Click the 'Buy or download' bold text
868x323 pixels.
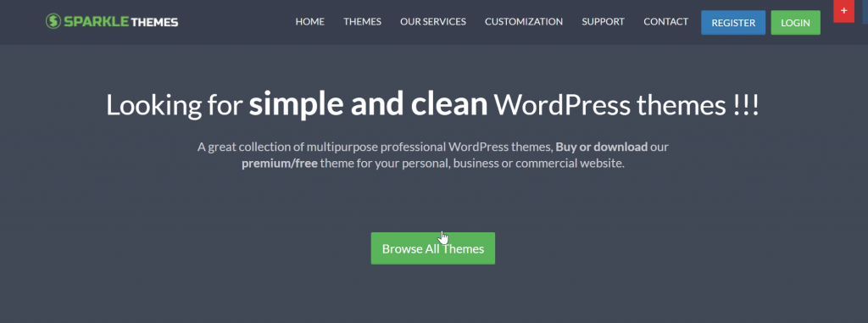[602, 148]
